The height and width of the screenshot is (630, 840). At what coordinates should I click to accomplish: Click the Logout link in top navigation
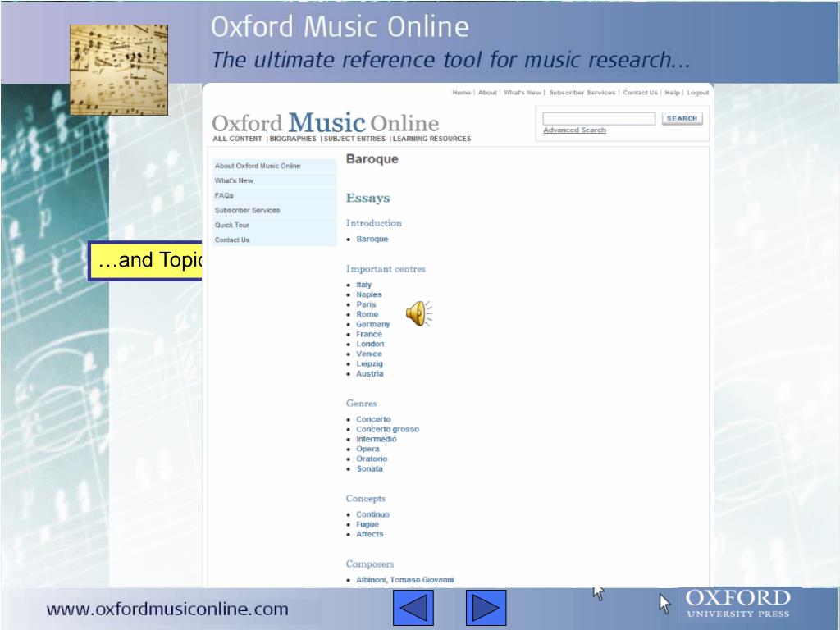698,93
